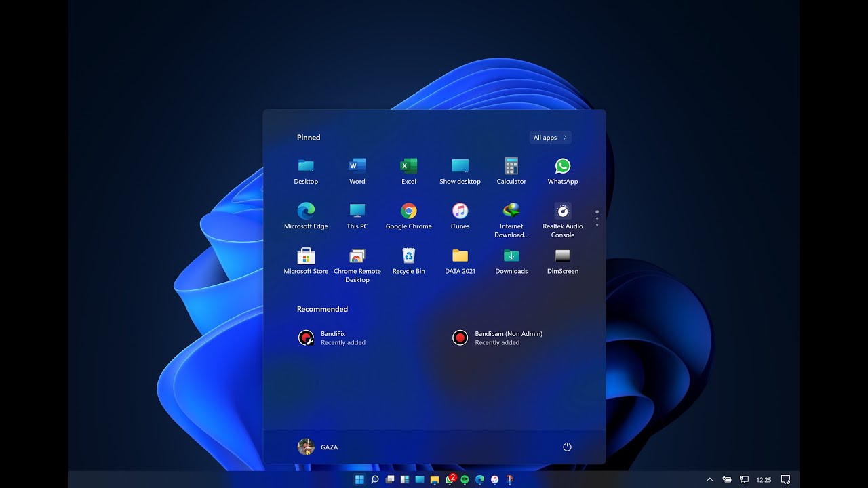The width and height of the screenshot is (868, 488).
Task: Open the power options button
Action: pyautogui.click(x=567, y=447)
